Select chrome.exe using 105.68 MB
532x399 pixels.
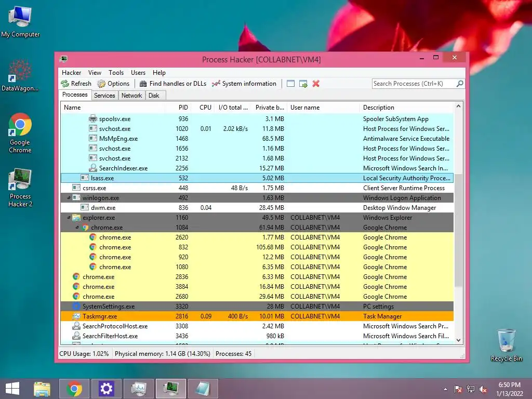point(257,247)
